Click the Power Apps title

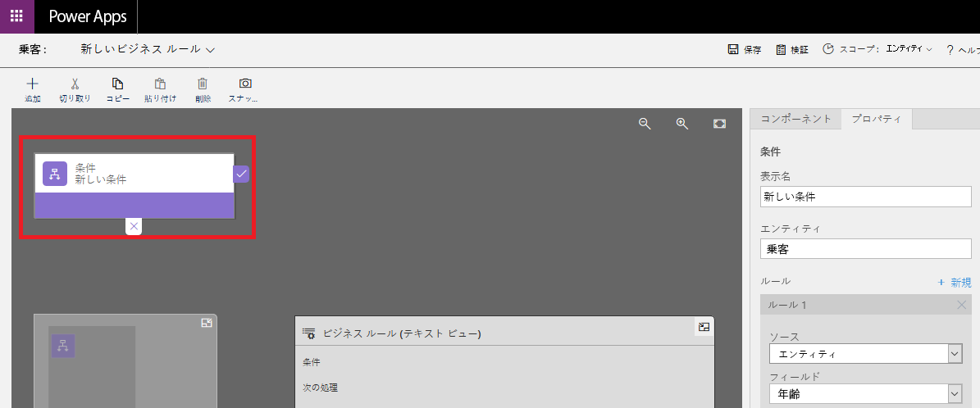pyautogui.click(x=88, y=17)
